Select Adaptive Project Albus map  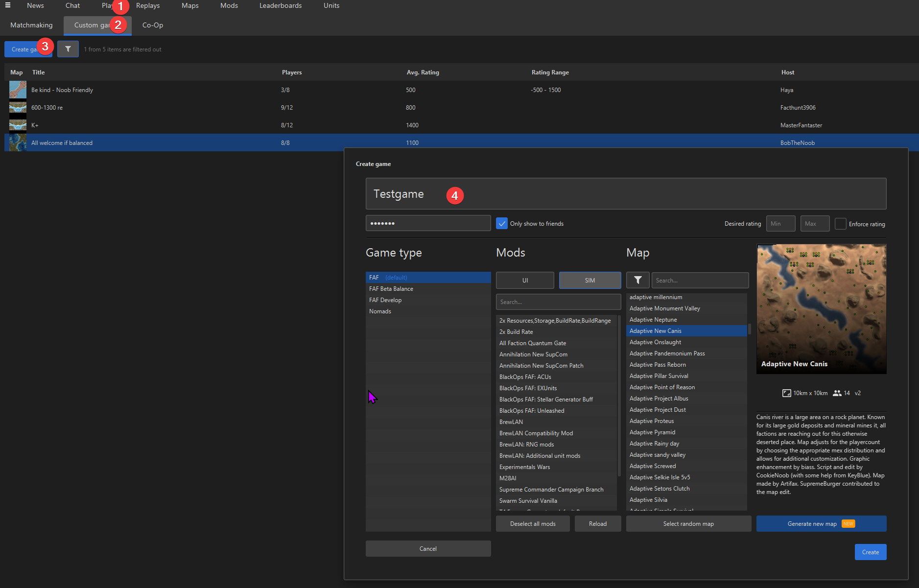point(686,398)
